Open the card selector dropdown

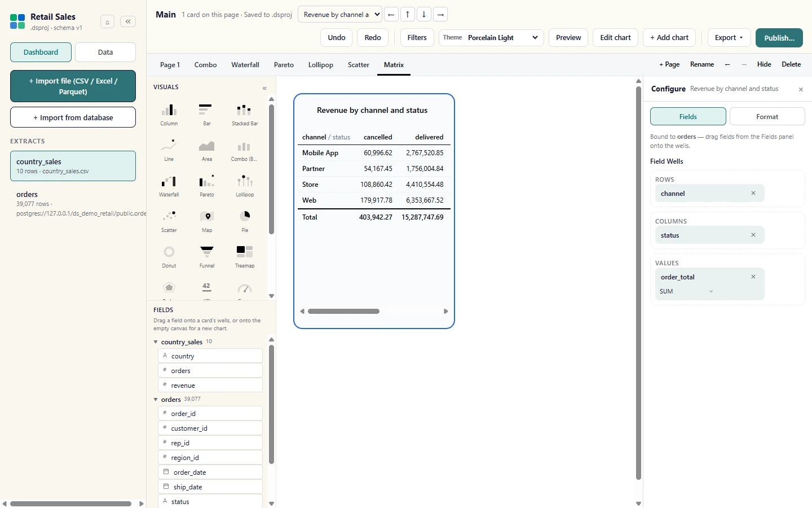tap(339, 15)
